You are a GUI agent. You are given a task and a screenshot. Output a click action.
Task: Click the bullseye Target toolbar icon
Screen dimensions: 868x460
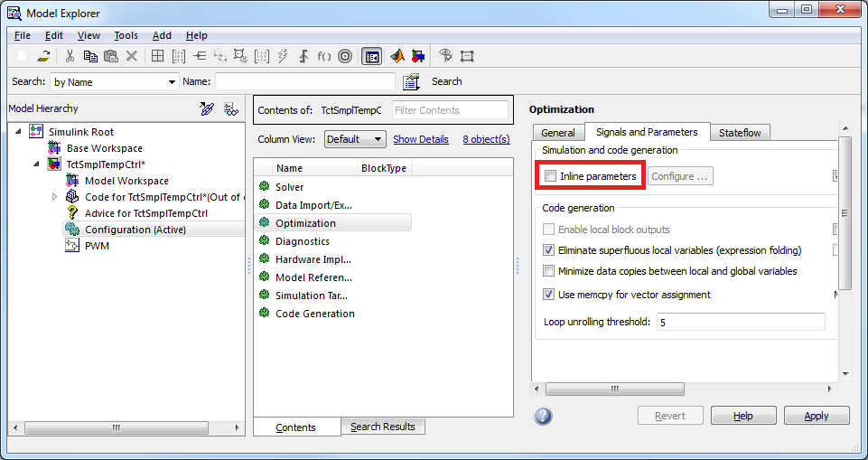[345, 56]
